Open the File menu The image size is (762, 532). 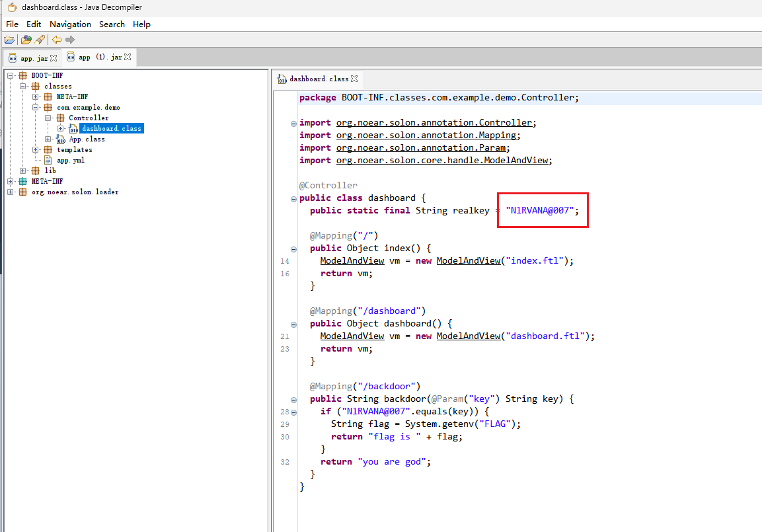[12, 24]
